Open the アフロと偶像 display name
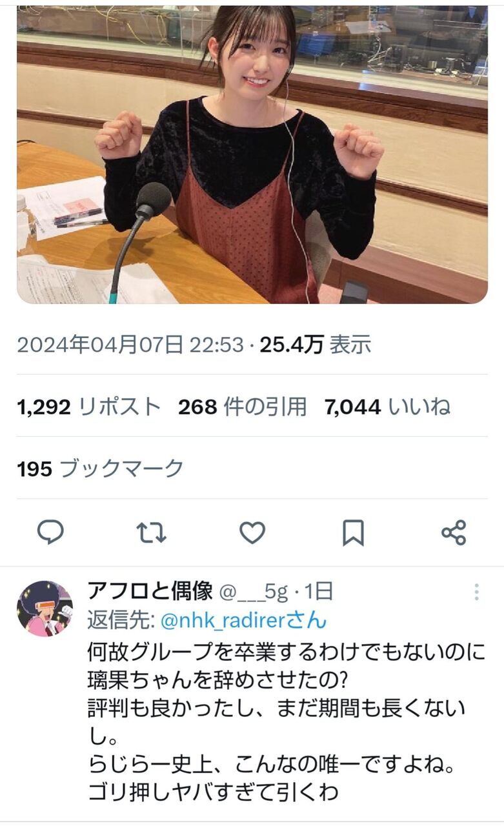The height and width of the screenshot is (826, 504). pyautogui.click(x=150, y=590)
